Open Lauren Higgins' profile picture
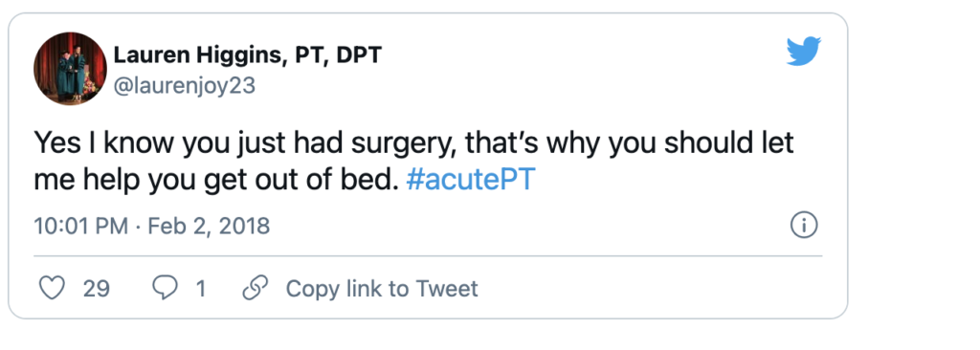980x350 pixels. [70, 69]
